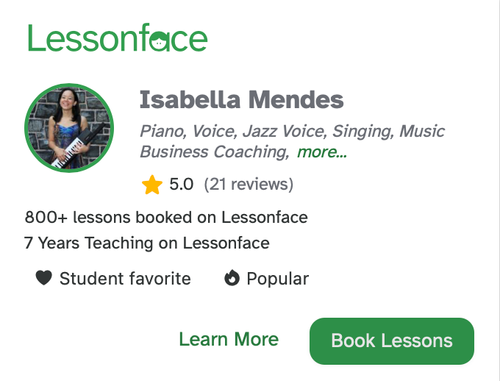Click the Business Coaching subject text
Screen dimensions: 500x381
214,152
